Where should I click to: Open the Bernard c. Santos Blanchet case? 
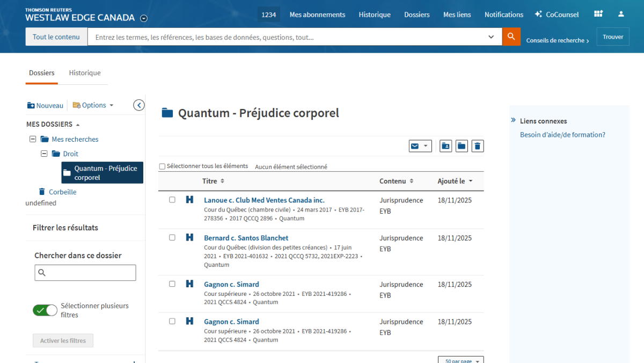(x=246, y=238)
